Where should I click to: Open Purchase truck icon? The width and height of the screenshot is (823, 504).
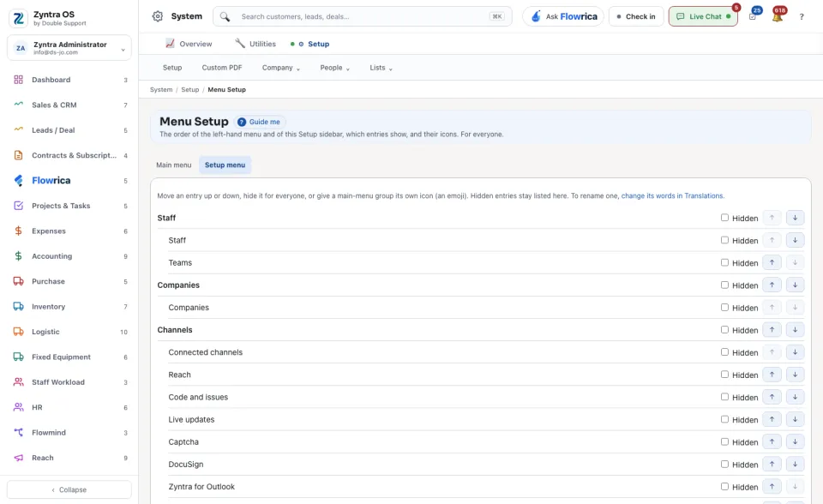tap(18, 281)
